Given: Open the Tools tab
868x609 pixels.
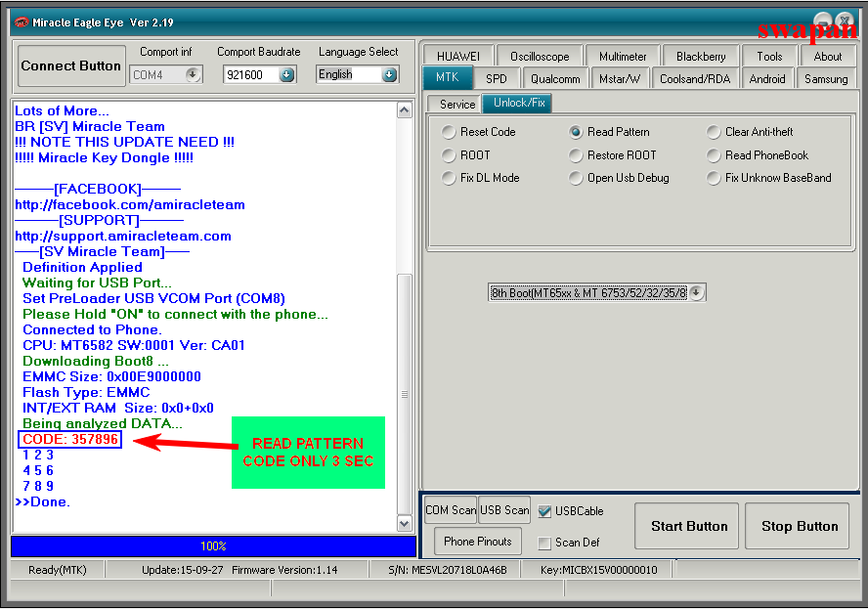Looking at the screenshot, I should coord(769,56).
